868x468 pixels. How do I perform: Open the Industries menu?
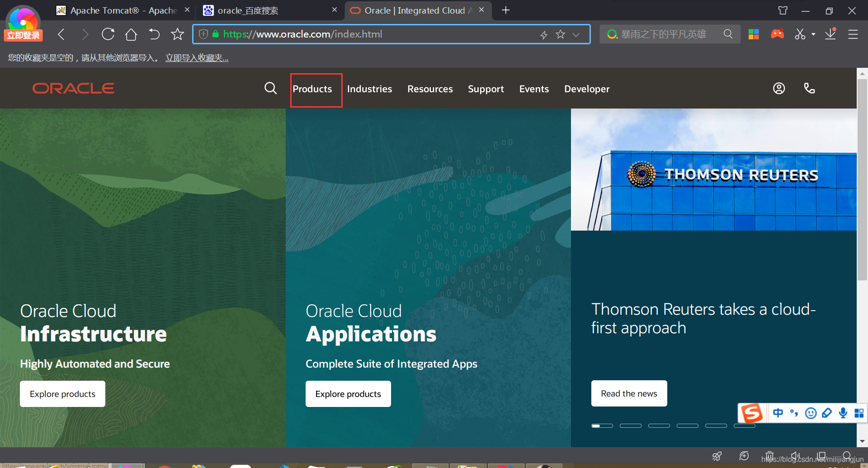coord(369,89)
